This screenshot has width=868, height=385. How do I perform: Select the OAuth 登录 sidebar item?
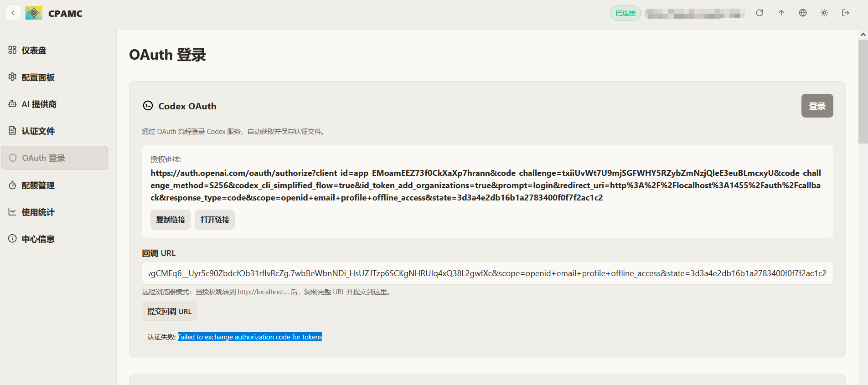[55, 158]
